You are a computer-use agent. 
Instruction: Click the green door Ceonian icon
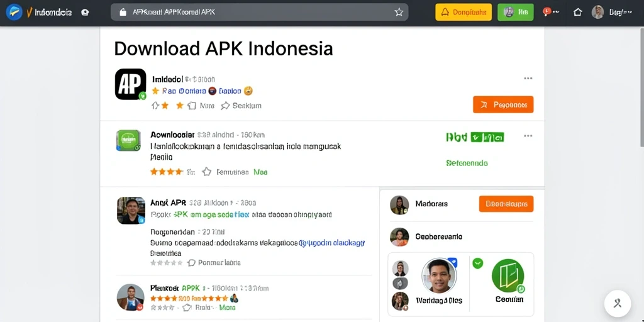(x=508, y=275)
